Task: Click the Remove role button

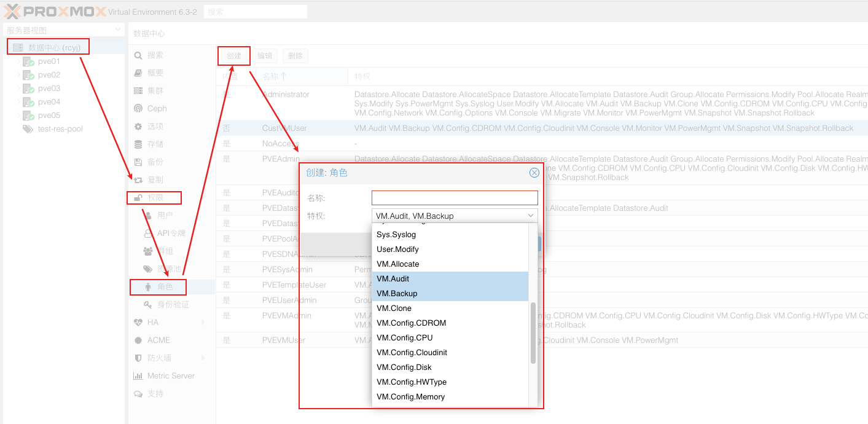Action: (295, 56)
